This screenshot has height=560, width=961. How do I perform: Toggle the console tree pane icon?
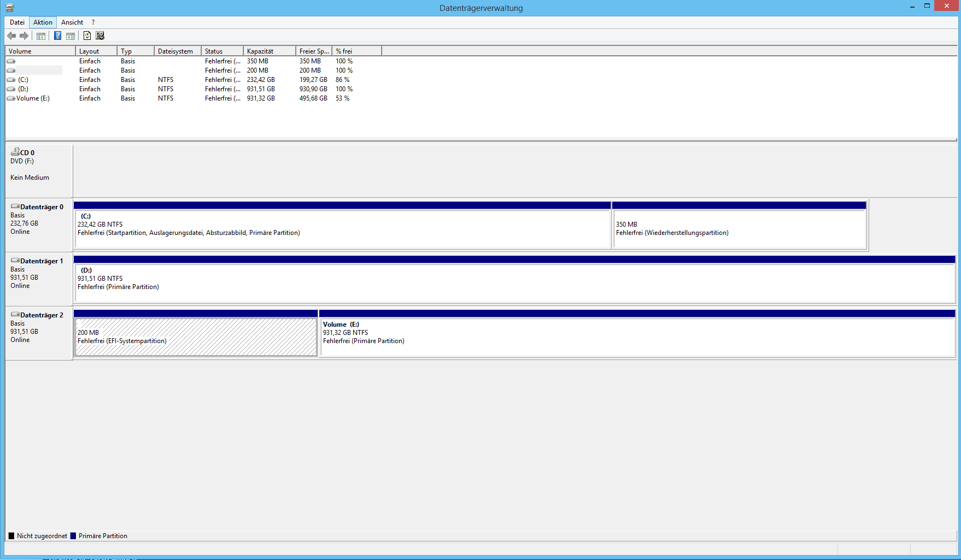(x=41, y=36)
